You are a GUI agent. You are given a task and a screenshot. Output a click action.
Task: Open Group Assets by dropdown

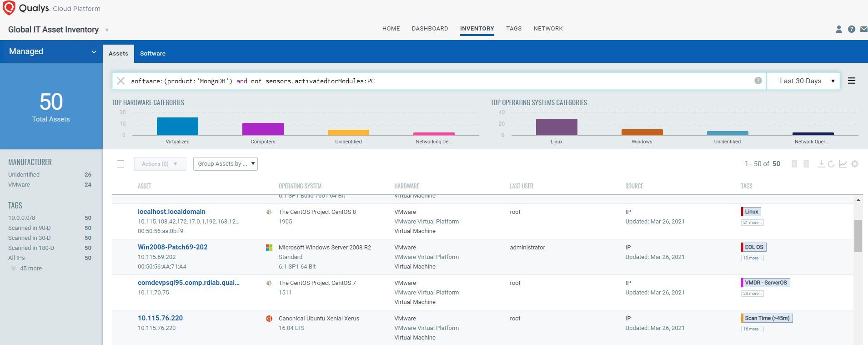[226, 164]
